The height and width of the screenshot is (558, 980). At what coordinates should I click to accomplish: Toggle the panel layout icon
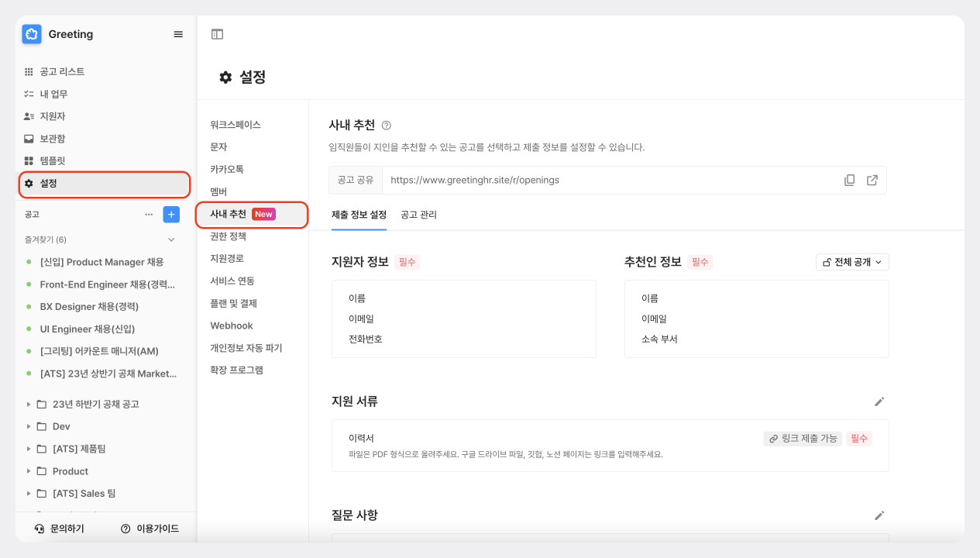tap(218, 34)
